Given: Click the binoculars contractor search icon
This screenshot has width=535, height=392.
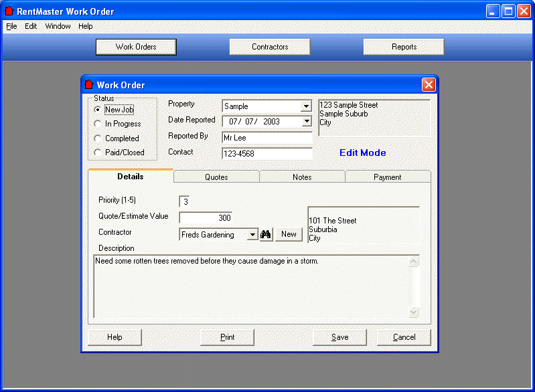Looking at the screenshot, I should pyautogui.click(x=266, y=234).
